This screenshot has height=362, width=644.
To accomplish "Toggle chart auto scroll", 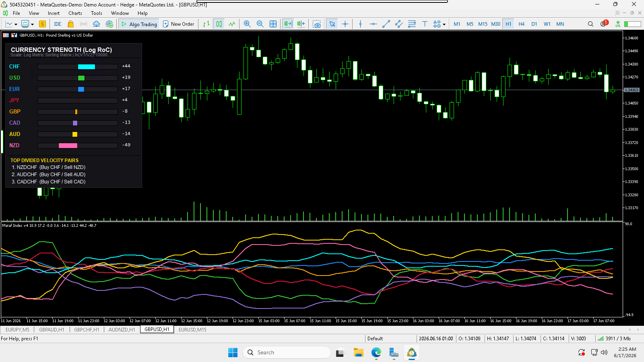I will click(x=288, y=24).
